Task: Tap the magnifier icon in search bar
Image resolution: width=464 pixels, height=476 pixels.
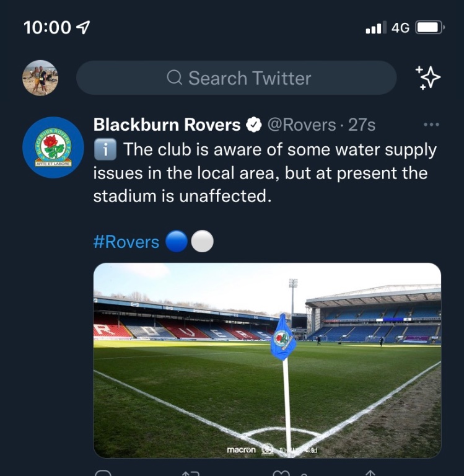Action: (x=175, y=78)
